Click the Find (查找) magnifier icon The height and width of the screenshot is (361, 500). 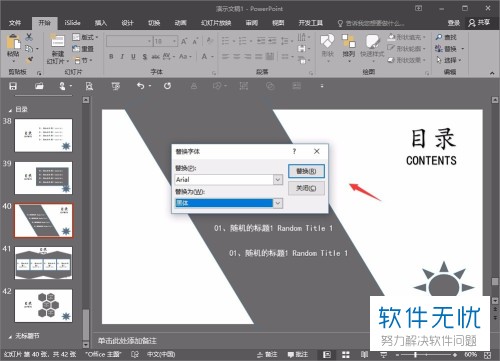coord(439,37)
